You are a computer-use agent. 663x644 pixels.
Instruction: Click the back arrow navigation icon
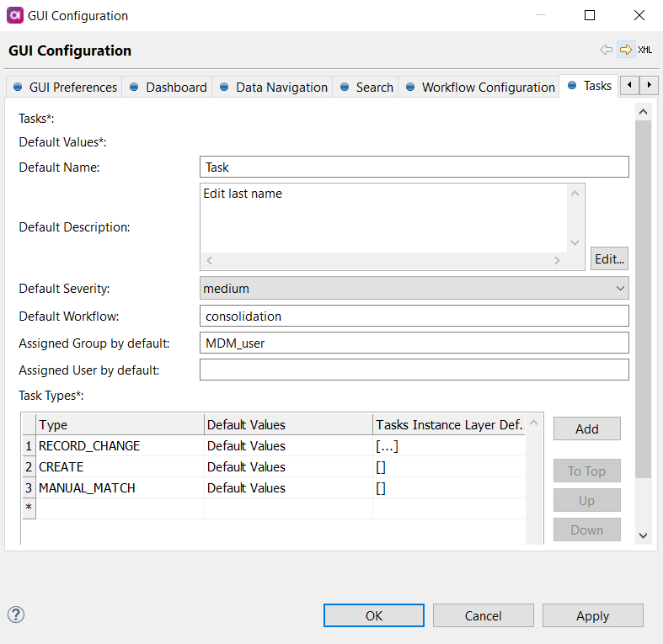[606, 51]
